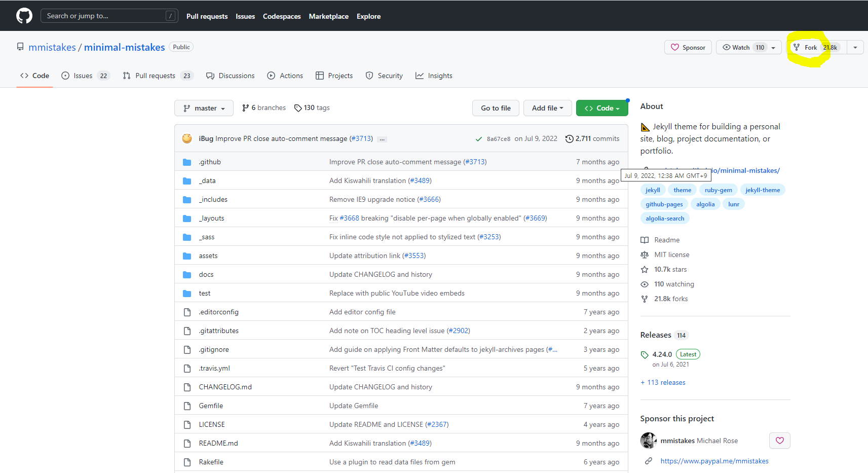Open the Explore page
The image size is (868, 473).
coord(368,16)
